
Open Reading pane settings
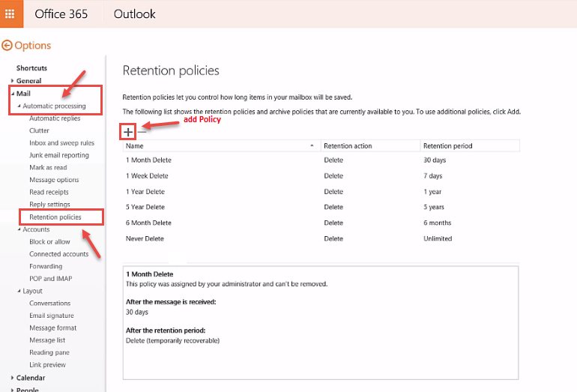click(49, 352)
